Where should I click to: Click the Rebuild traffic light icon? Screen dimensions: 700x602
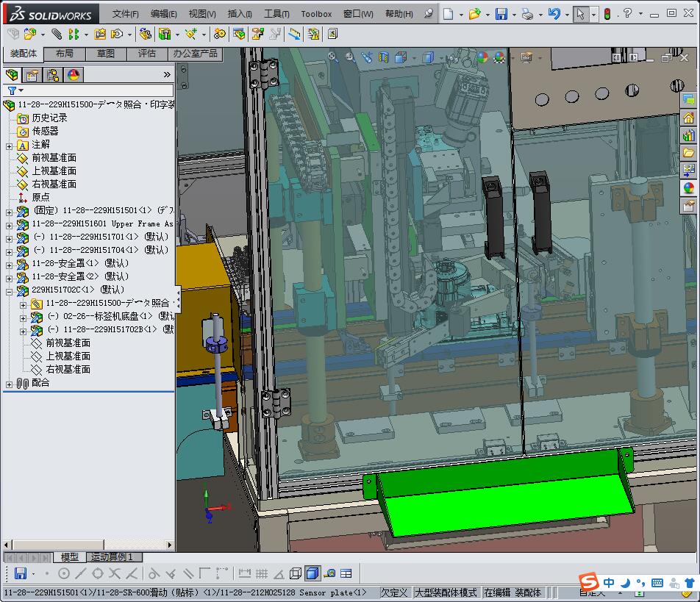[x=607, y=14]
